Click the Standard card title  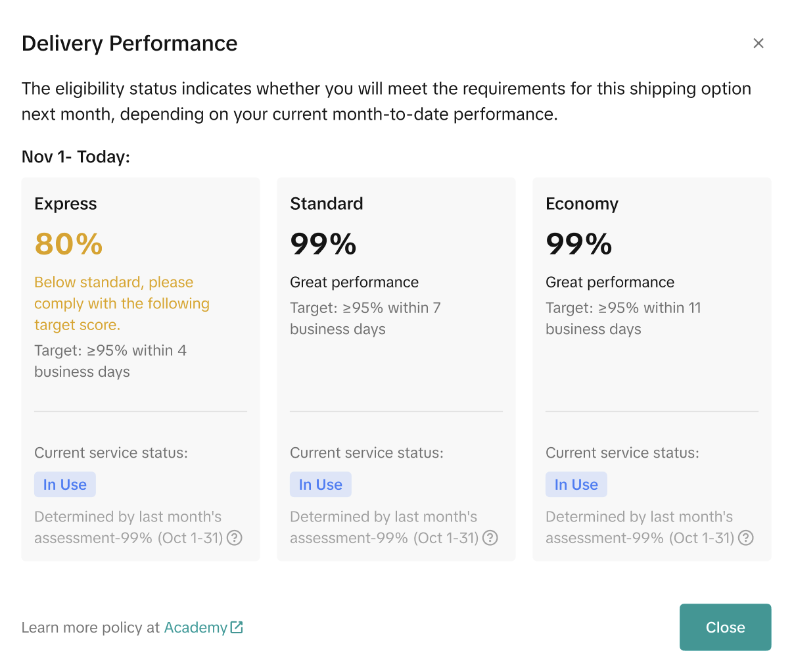coord(327,204)
